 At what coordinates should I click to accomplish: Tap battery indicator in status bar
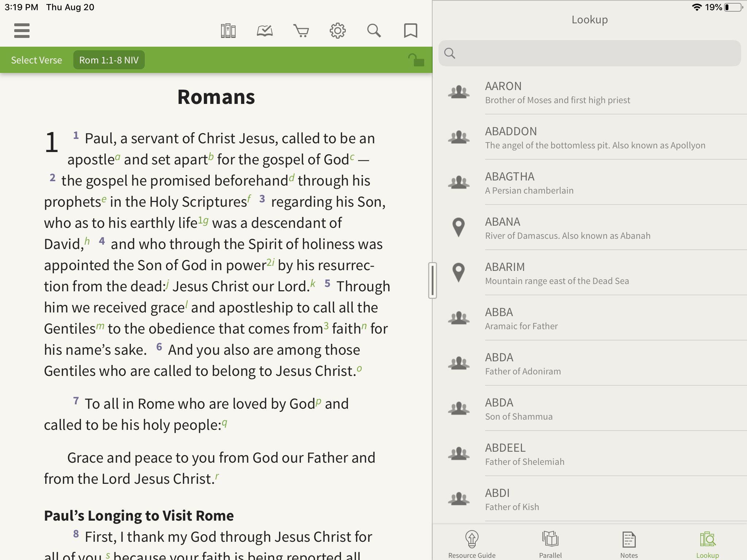[x=734, y=7]
